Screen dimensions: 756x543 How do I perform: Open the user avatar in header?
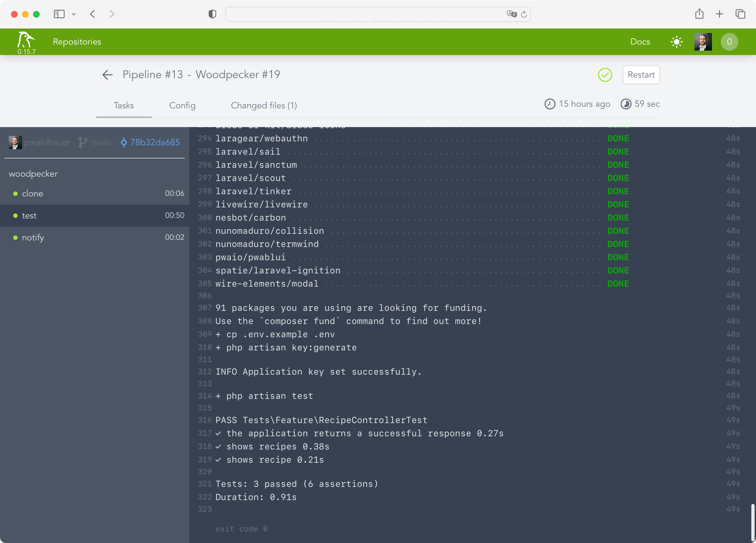pyautogui.click(x=703, y=42)
